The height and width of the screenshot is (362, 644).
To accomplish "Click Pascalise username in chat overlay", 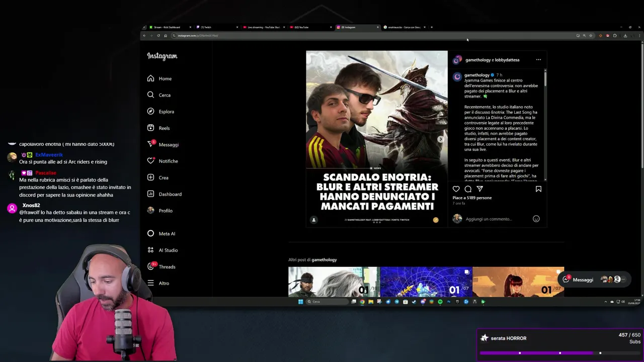I will pyautogui.click(x=46, y=173).
